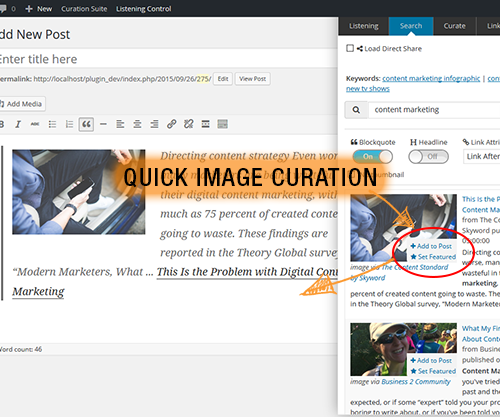Set Business 2 Community image as featured
The width and height of the screenshot is (500, 417).
[x=433, y=371]
